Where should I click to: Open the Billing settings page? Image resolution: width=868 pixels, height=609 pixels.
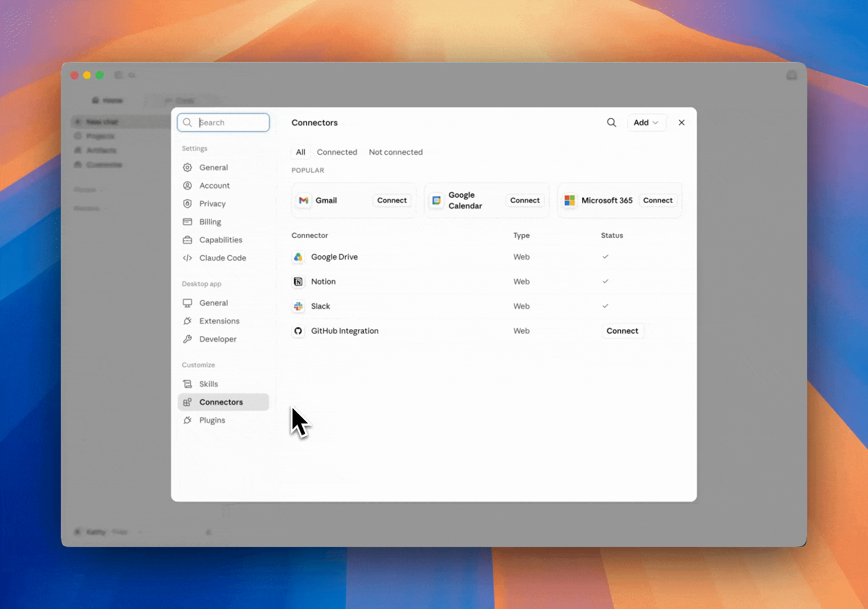(x=223, y=222)
